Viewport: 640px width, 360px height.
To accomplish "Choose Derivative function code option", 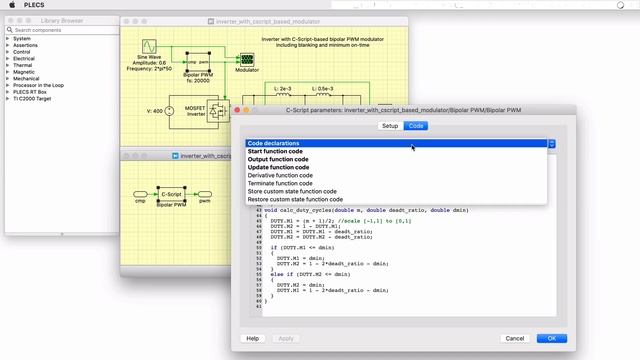I will click(396, 176).
